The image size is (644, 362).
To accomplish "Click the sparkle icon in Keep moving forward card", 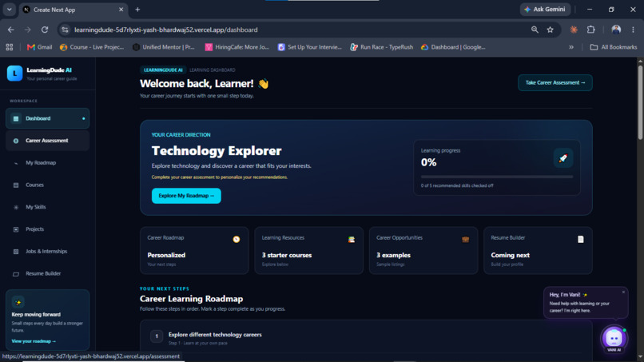I will (18, 302).
